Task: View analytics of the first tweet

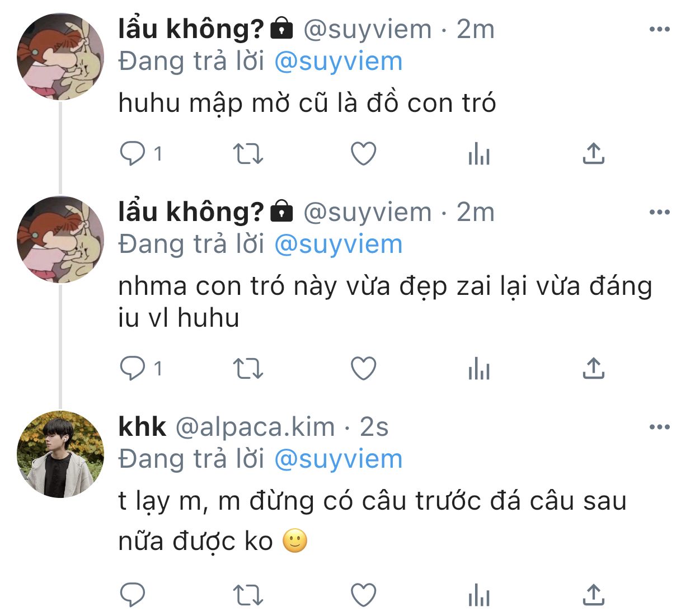Action: (x=479, y=153)
